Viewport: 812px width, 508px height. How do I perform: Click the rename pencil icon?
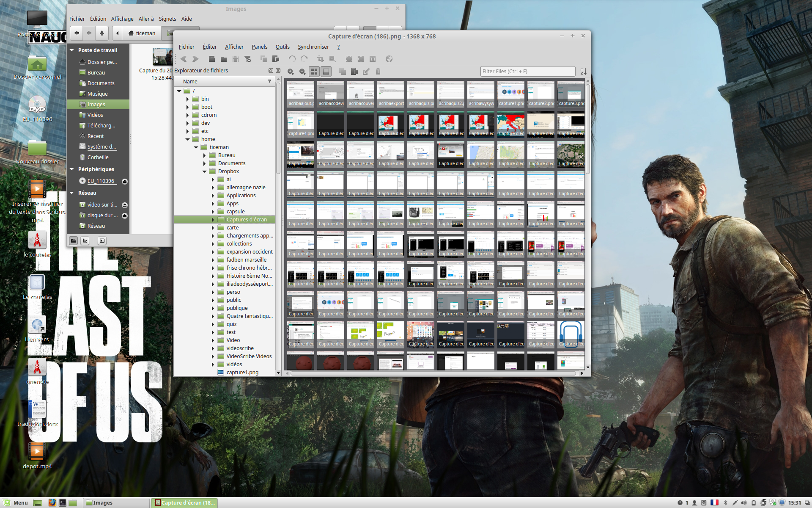tap(366, 72)
